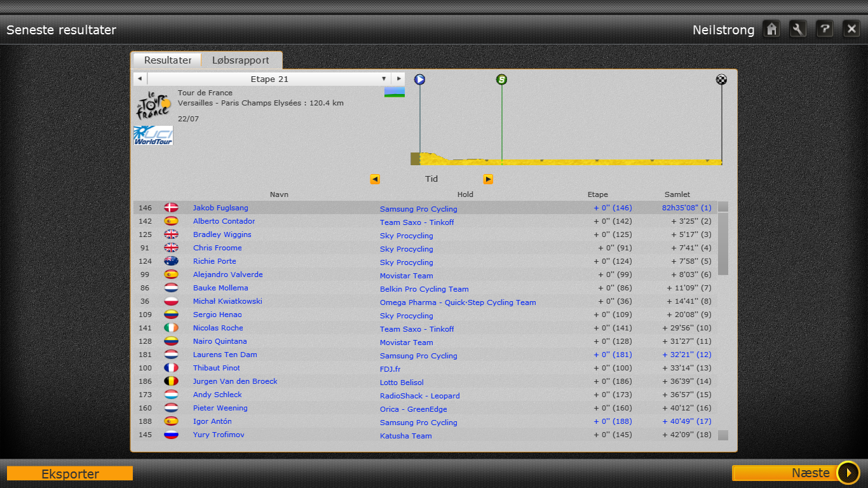Screen dimensions: 868x488
Task: Open the Løbsrapport tab
Action: (x=241, y=60)
